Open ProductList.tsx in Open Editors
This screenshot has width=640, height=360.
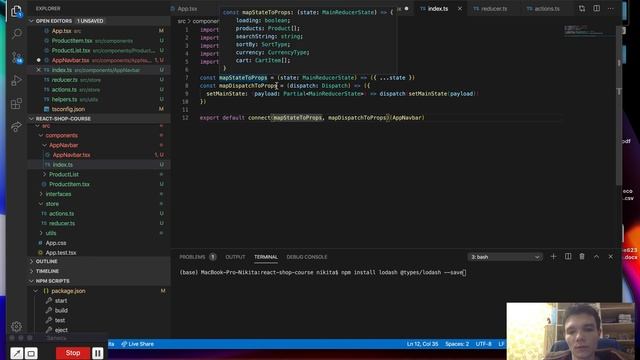coord(98,50)
